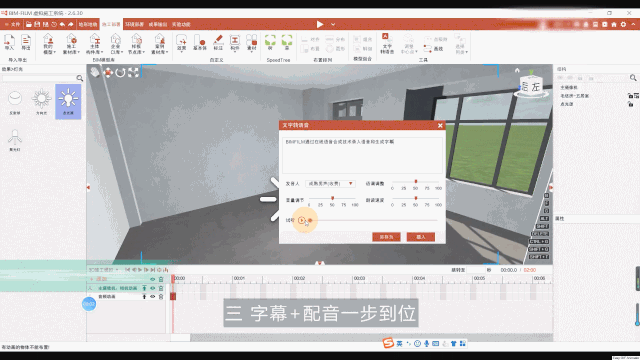Open the 文字转语音 text-to-speech tool icon
Screen dimensions: 640x360
[x=387, y=43]
